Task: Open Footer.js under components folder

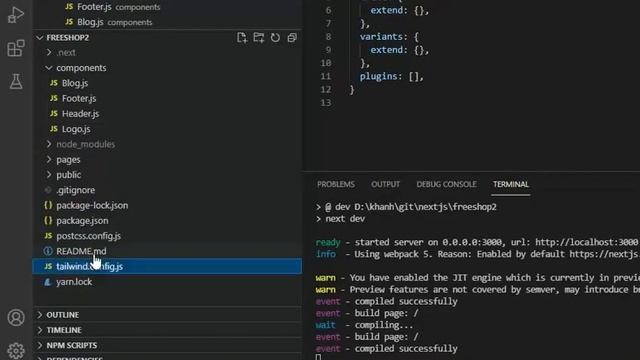Action: (79, 98)
